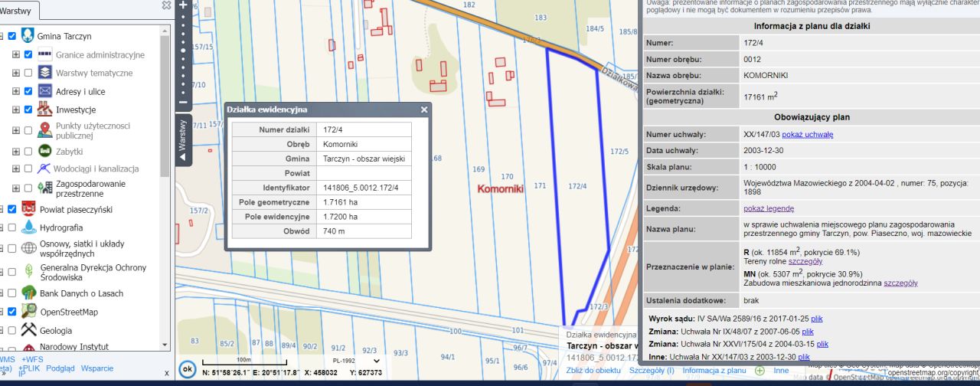The height and width of the screenshot is (386, 980).
Task: Zoom out with the map minus button
Action: click(183, 102)
